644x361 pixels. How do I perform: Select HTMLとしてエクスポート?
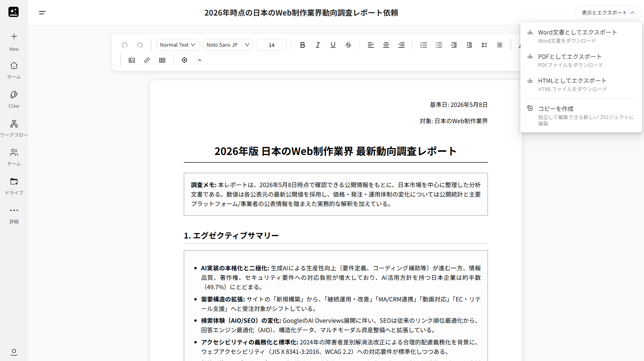coord(581,85)
